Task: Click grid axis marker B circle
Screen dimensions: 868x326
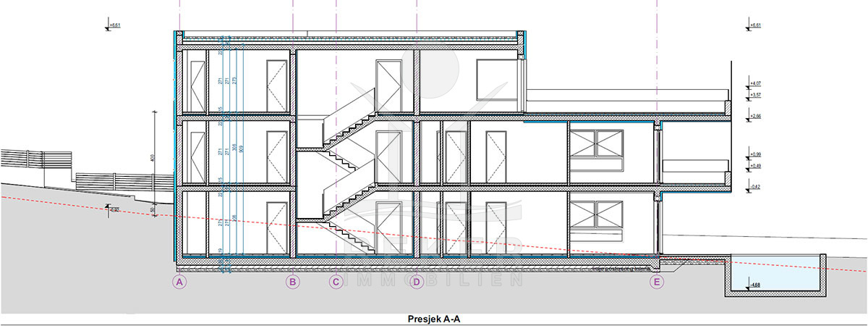Action: (x=292, y=282)
